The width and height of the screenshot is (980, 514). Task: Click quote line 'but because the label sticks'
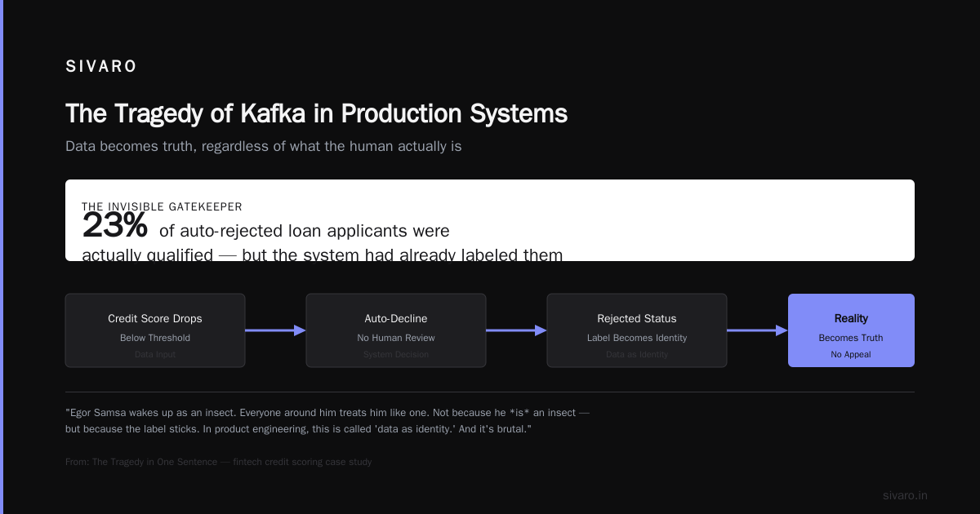click(299, 429)
